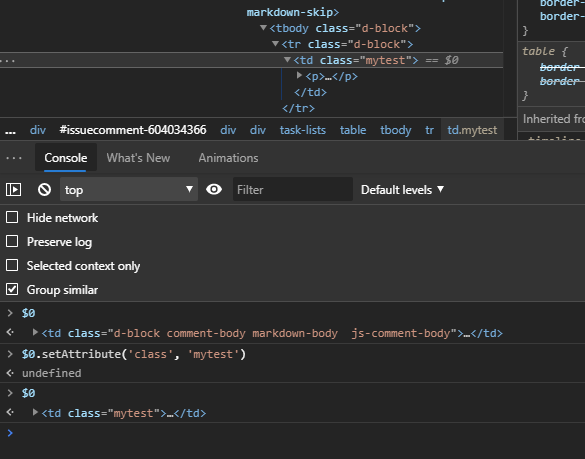Switch to the What's New tab

(x=138, y=158)
